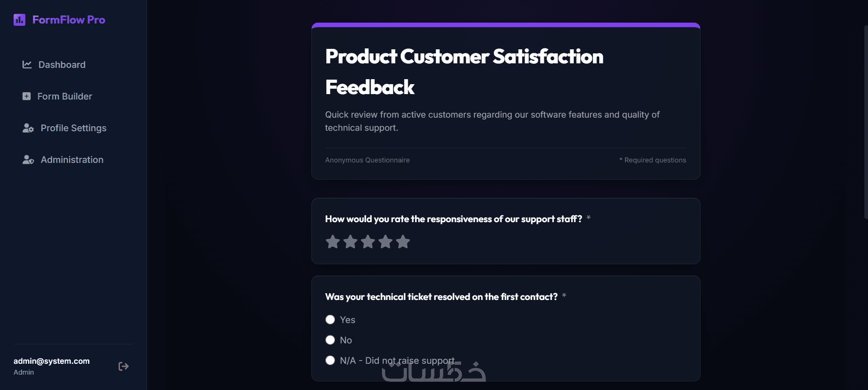Click the FormFlow Pro logo icon
868x390 pixels.
(19, 20)
